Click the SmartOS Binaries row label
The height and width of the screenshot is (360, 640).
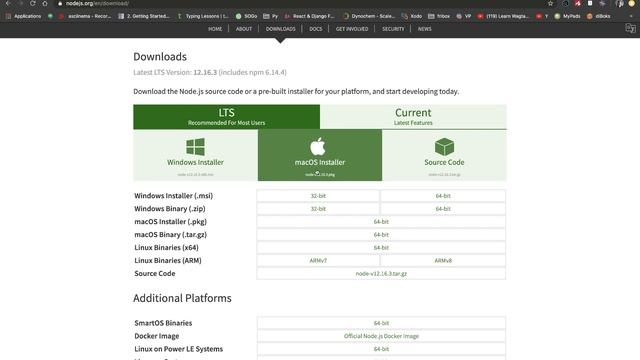tap(163, 323)
